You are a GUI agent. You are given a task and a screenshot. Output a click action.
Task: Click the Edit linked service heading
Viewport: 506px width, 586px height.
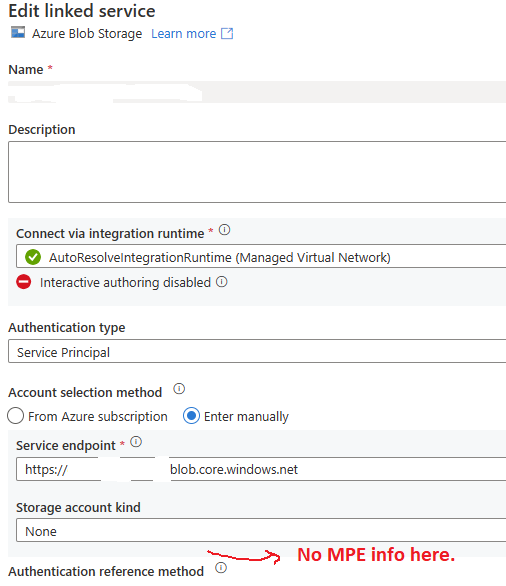82,11
